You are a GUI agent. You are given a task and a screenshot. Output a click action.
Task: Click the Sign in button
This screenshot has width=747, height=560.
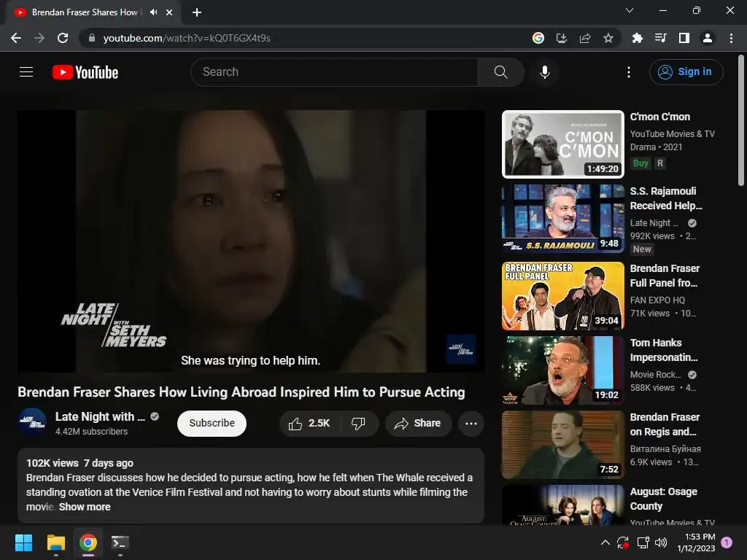tap(686, 72)
